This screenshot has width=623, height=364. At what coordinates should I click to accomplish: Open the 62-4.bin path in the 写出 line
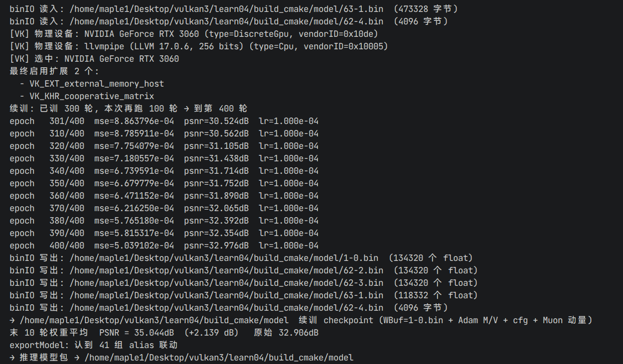coord(226,308)
